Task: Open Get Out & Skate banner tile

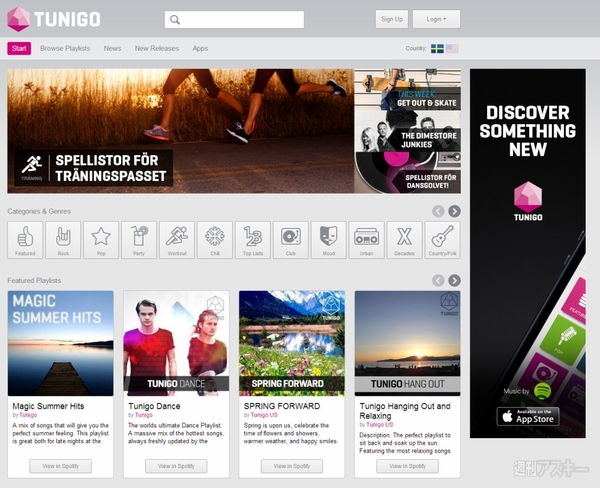Action: click(408, 90)
